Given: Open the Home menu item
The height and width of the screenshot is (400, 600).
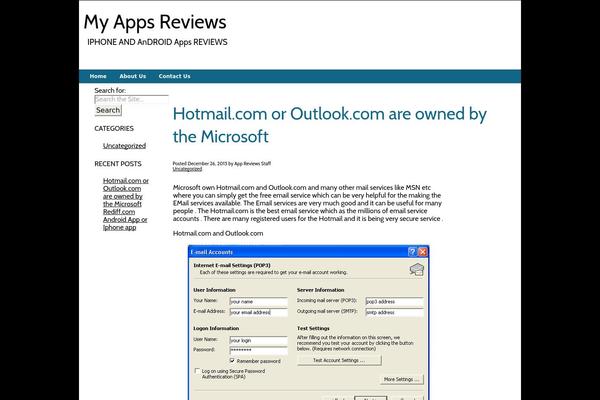Looking at the screenshot, I should (98, 76).
